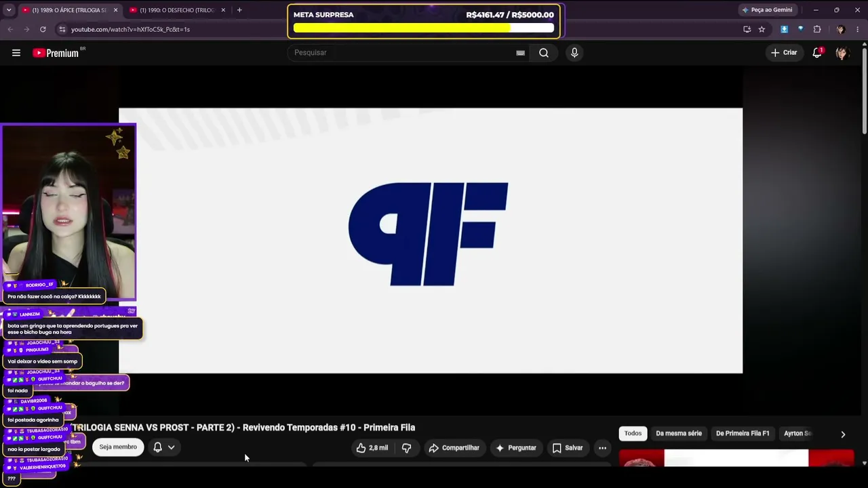
Task: Click the 'Criar' button
Action: (x=784, y=53)
